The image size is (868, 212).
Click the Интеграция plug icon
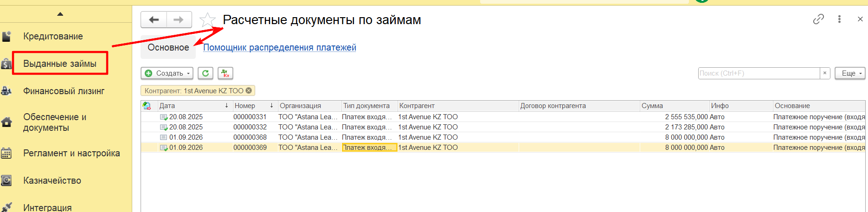(x=6, y=207)
